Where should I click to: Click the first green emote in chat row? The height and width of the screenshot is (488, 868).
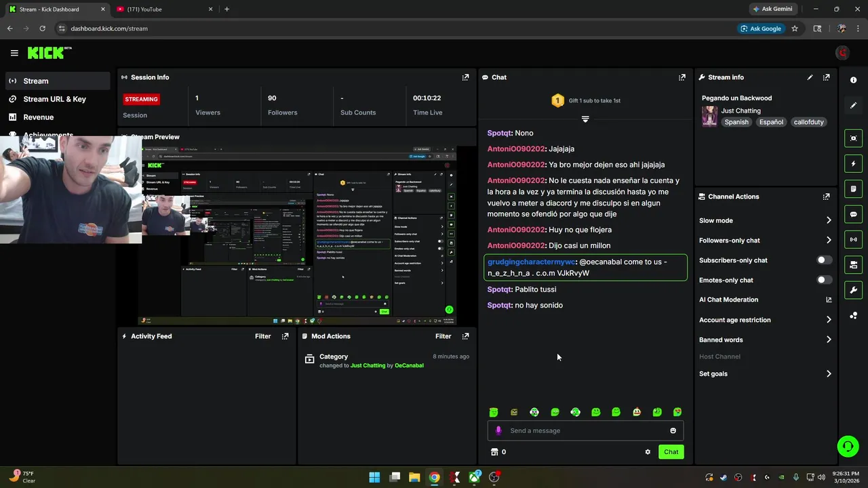[494, 412]
